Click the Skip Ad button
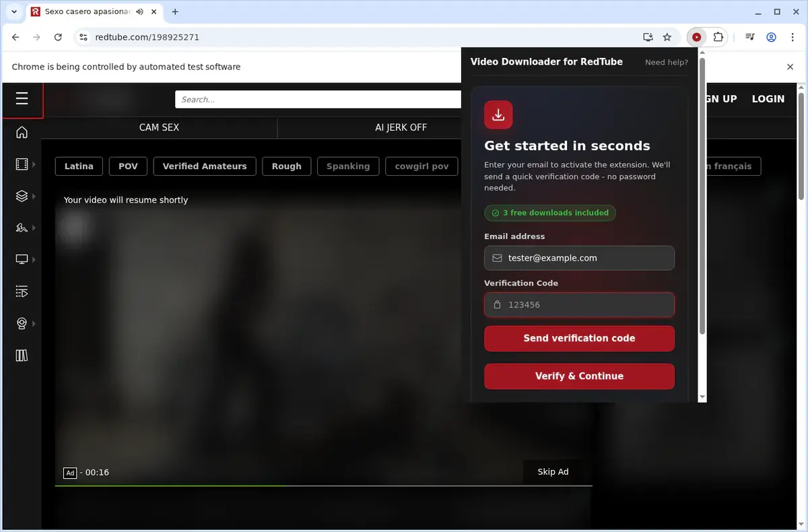The width and height of the screenshot is (808, 532). click(x=553, y=471)
